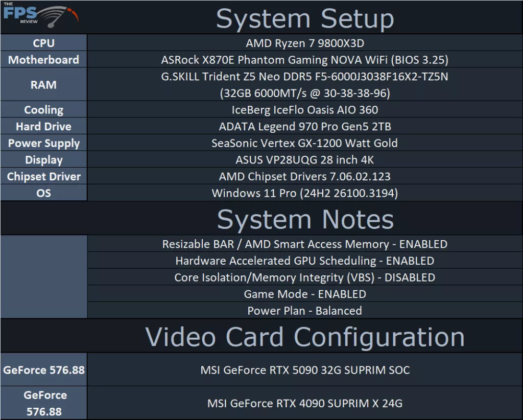Image resolution: width=523 pixels, height=420 pixels.
Task: Click Resizable BAR / Smart Access Memory note
Action: [x=305, y=244]
